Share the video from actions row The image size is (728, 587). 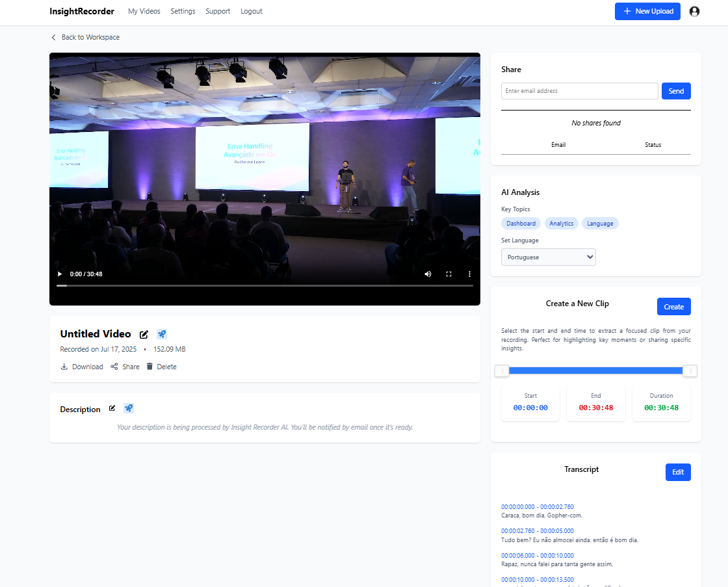click(125, 367)
